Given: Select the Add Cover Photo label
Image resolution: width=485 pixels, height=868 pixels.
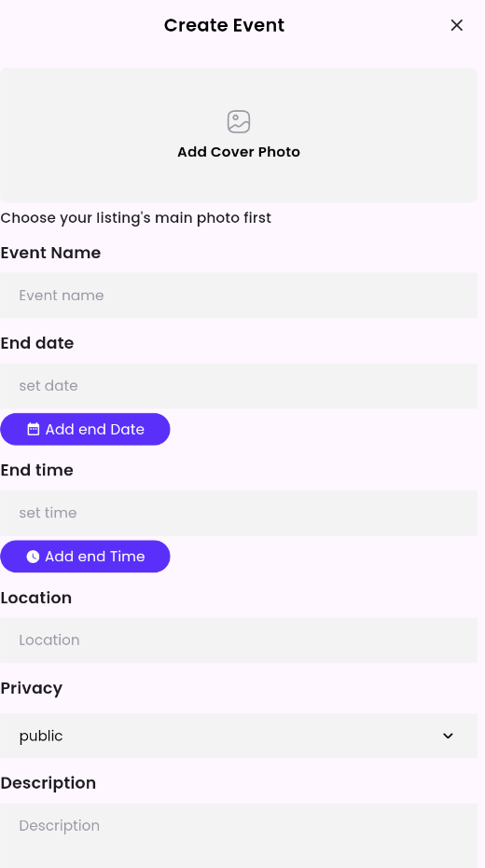Looking at the screenshot, I should (x=239, y=152).
